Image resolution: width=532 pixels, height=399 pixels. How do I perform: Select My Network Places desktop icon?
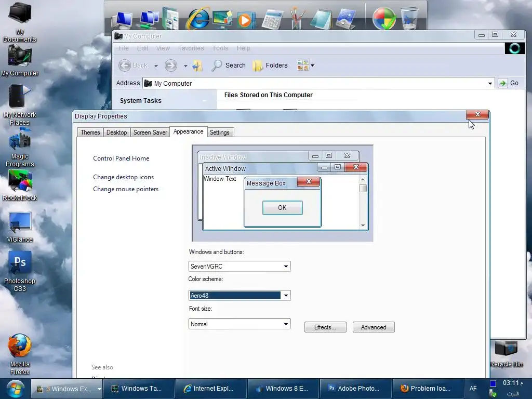click(20, 105)
